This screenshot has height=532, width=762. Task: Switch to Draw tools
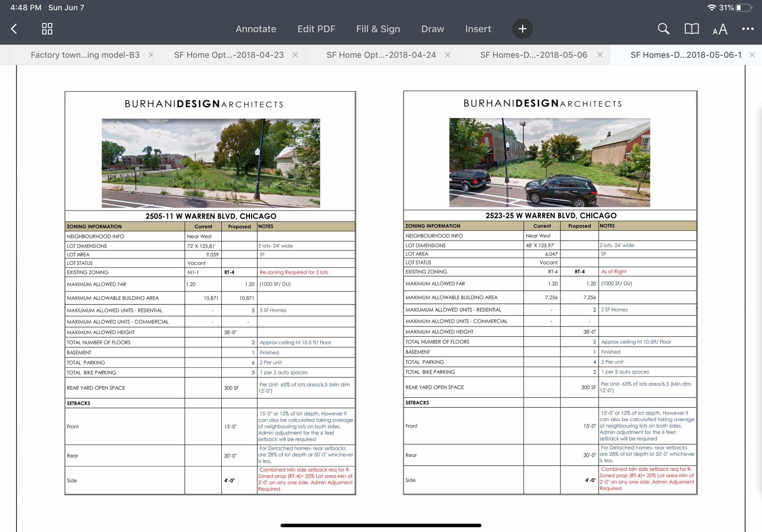(432, 29)
